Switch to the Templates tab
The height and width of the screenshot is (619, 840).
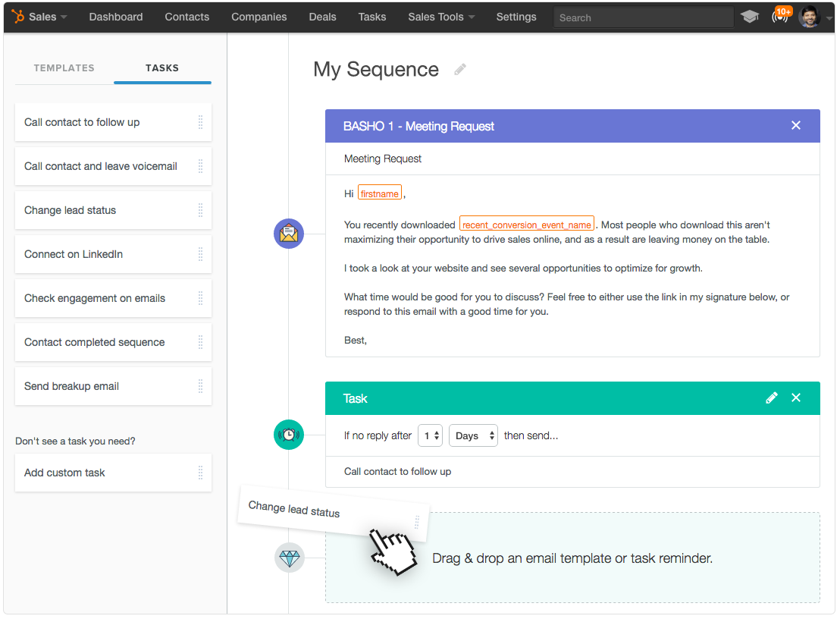click(x=64, y=68)
